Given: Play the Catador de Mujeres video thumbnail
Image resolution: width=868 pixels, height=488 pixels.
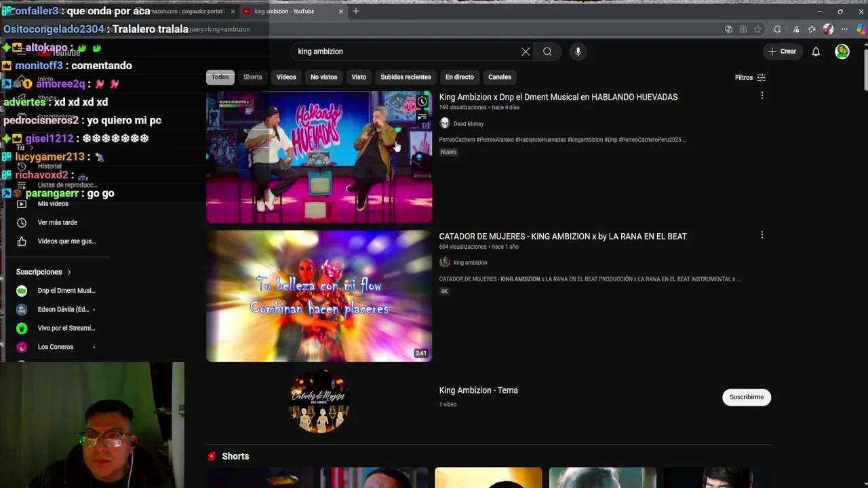Looking at the screenshot, I should [x=319, y=296].
